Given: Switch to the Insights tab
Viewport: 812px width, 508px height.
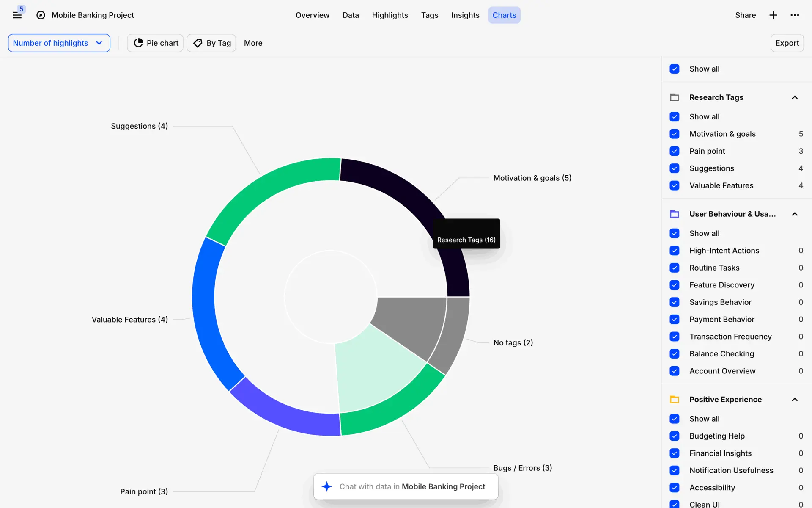Looking at the screenshot, I should pyautogui.click(x=465, y=15).
